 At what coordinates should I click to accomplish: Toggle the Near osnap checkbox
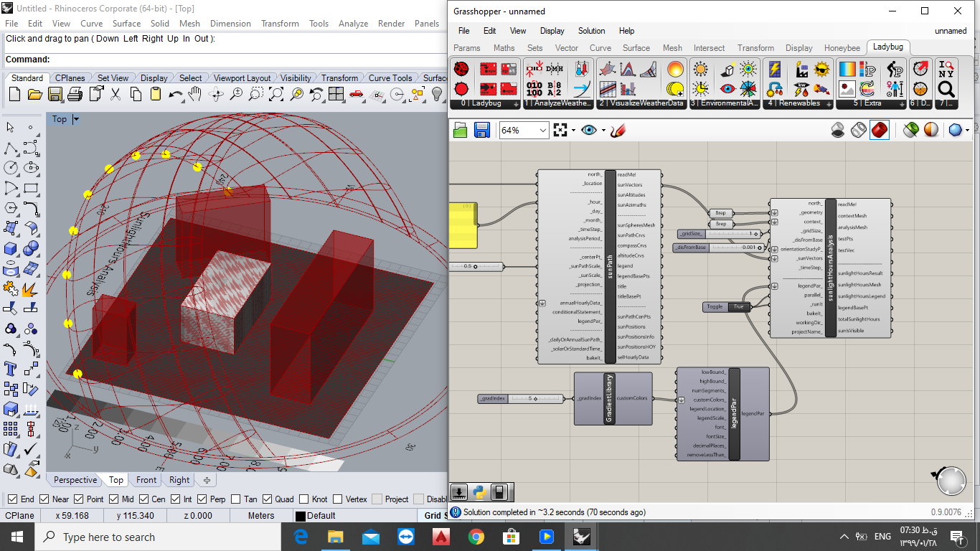coord(44,499)
